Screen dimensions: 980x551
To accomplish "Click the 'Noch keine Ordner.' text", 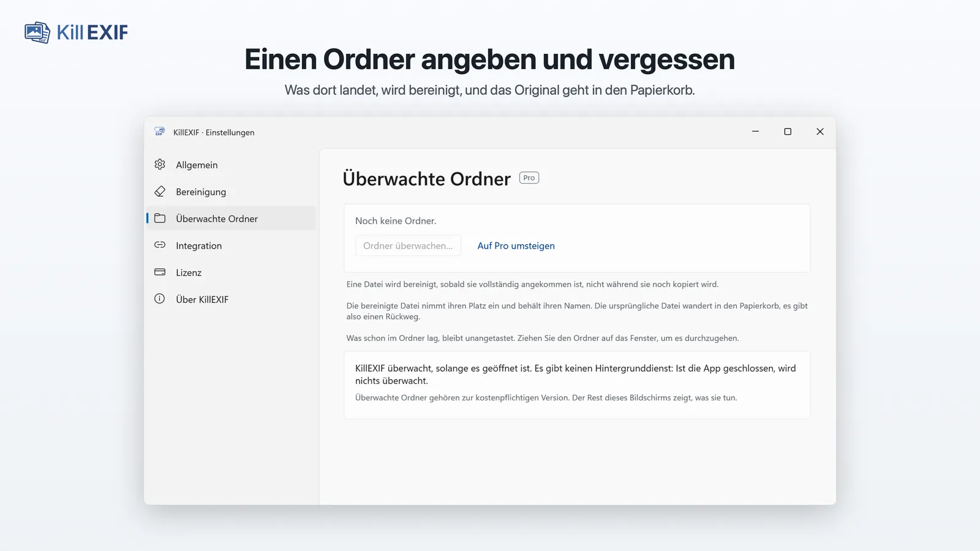I will point(396,221).
